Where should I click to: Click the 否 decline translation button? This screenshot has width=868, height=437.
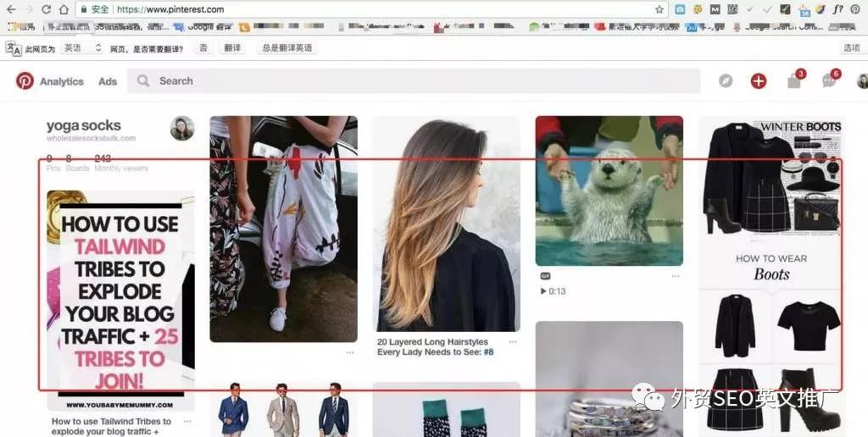(x=203, y=48)
